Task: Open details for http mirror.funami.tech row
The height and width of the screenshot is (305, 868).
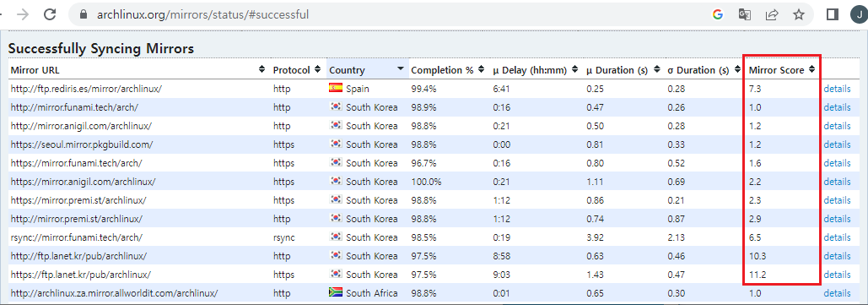Action: pos(837,107)
